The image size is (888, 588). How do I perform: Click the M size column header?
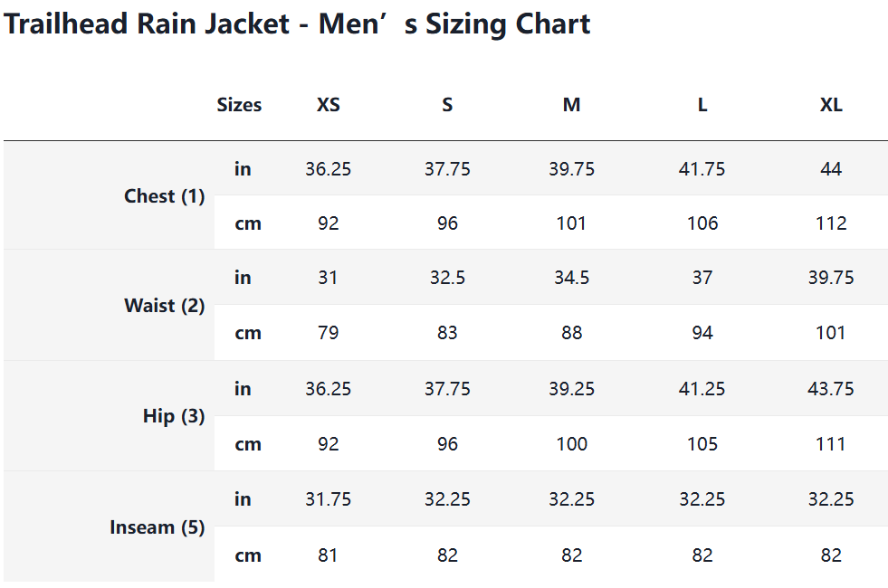(x=571, y=105)
